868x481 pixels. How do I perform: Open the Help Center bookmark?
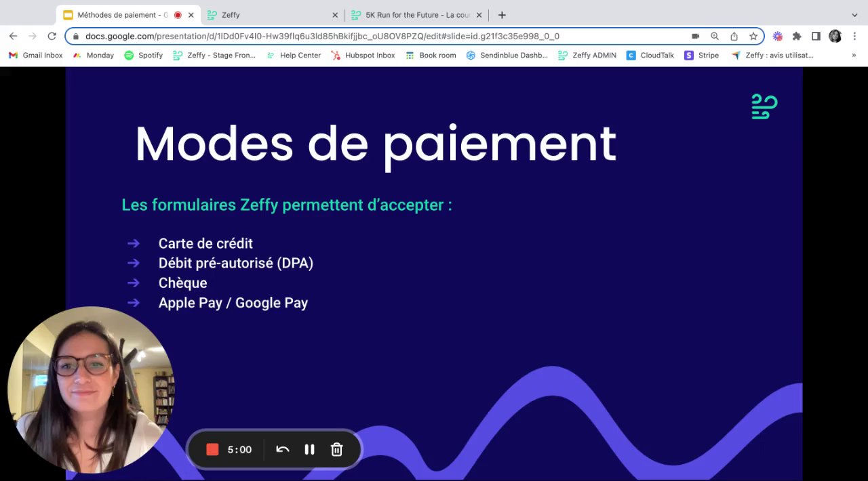(x=294, y=56)
